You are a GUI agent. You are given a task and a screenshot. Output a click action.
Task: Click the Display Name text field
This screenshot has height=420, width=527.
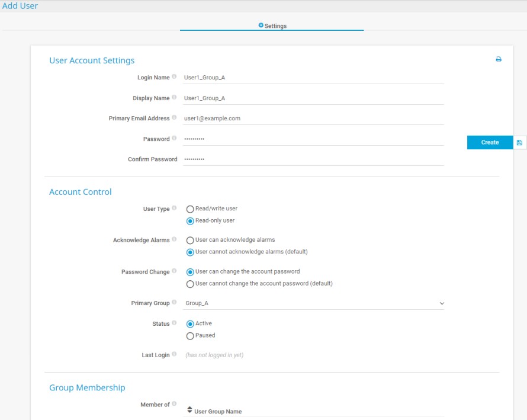tap(314, 98)
